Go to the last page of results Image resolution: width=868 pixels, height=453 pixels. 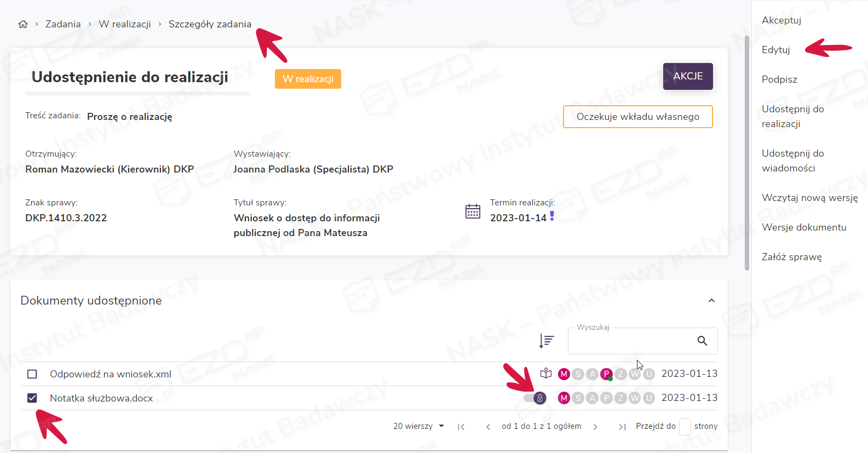[622, 427]
